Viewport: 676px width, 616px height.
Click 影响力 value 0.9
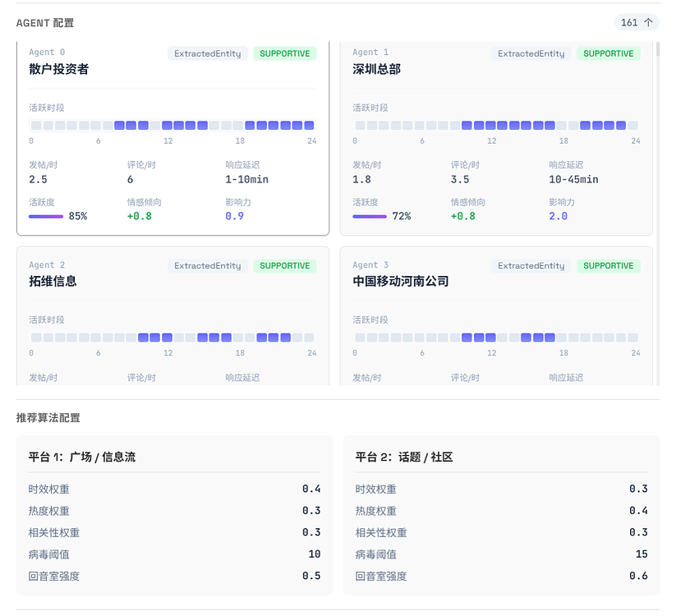(235, 216)
